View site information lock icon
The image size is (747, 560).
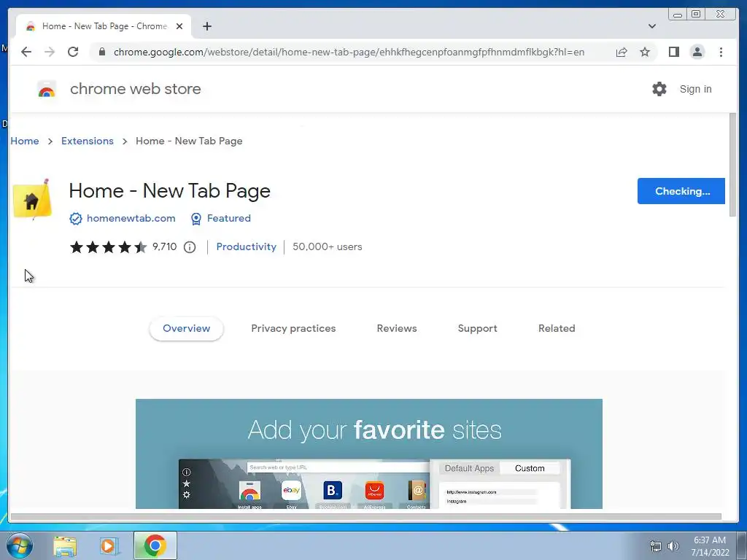(101, 52)
